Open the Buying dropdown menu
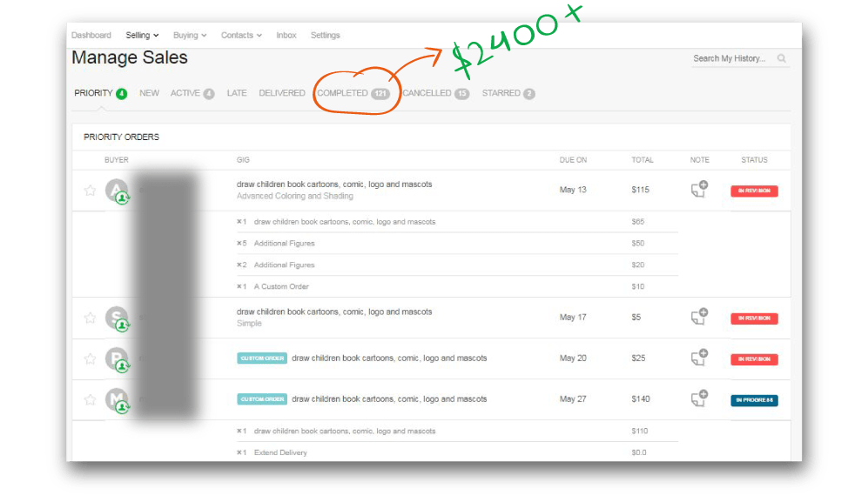 pos(190,35)
